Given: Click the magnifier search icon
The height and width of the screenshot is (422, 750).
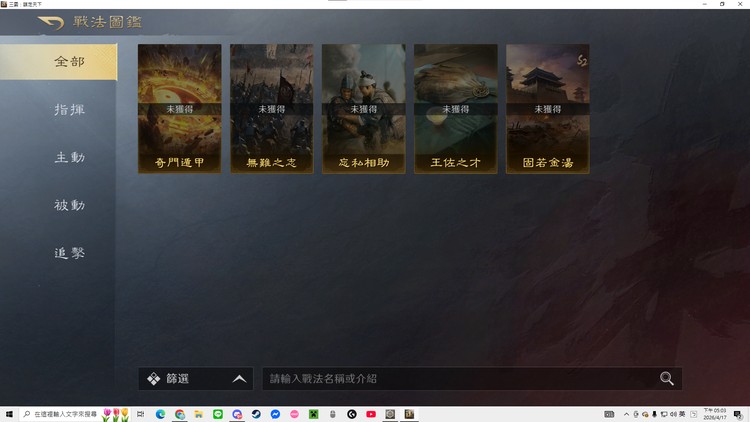Looking at the screenshot, I should [x=667, y=378].
